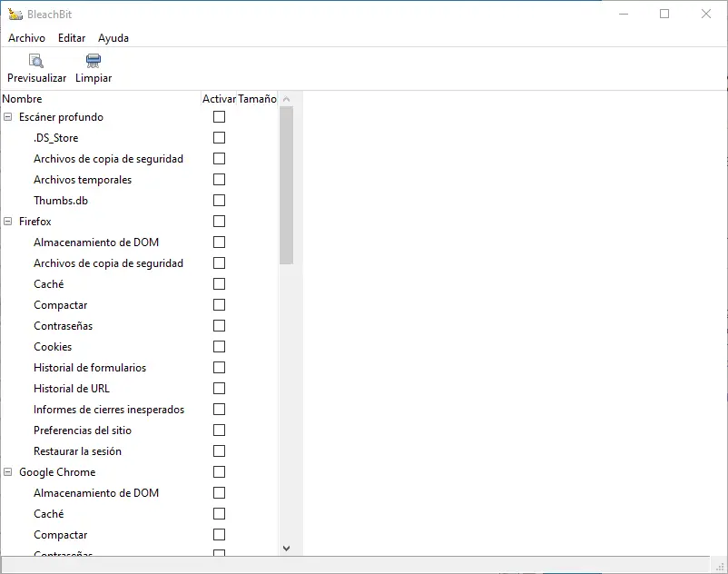728x574 pixels.
Task: Tick Informes de cierres inesperados checkbox
Action: click(219, 410)
